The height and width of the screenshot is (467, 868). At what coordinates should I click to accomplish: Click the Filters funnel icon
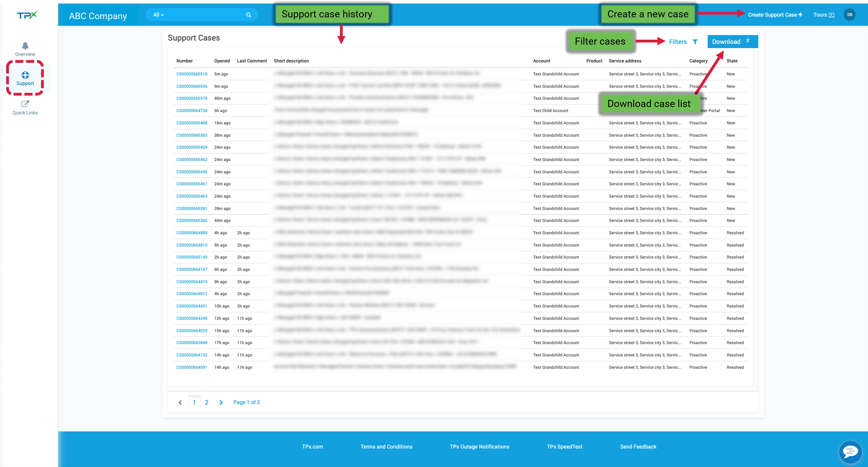[695, 42]
